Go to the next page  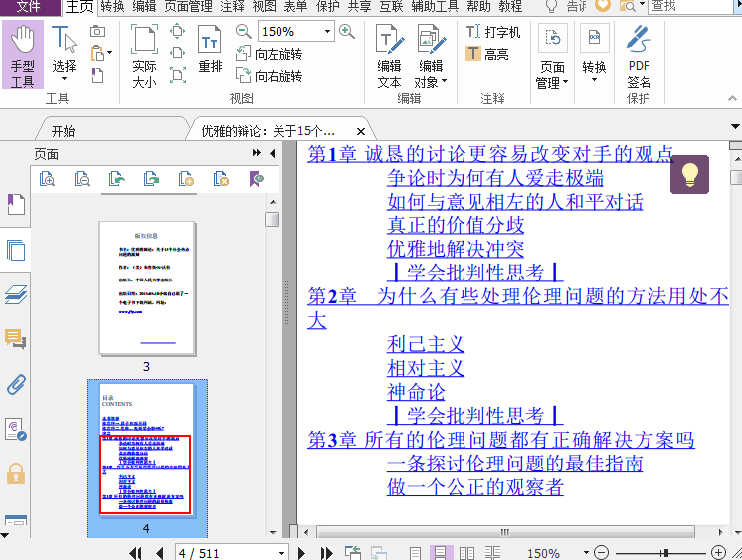[x=301, y=553]
